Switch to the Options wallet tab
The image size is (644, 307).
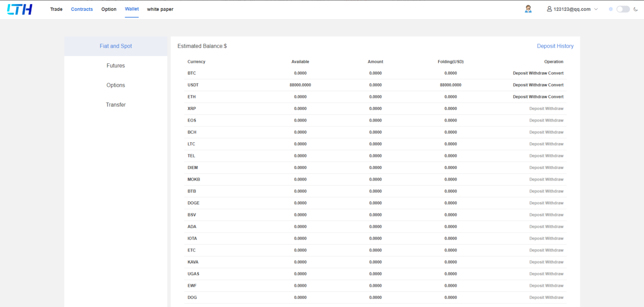116,85
